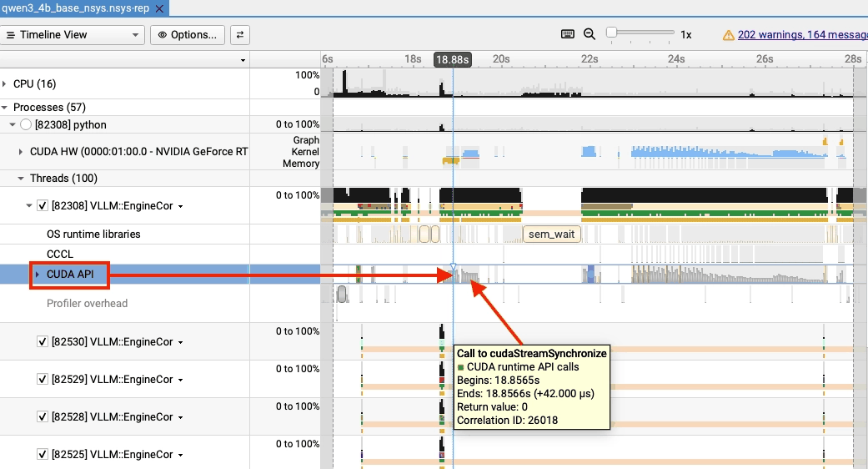
Task: Open the [82530] VLLM::EngineCor dropdown arrow
Action: click(x=180, y=343)
